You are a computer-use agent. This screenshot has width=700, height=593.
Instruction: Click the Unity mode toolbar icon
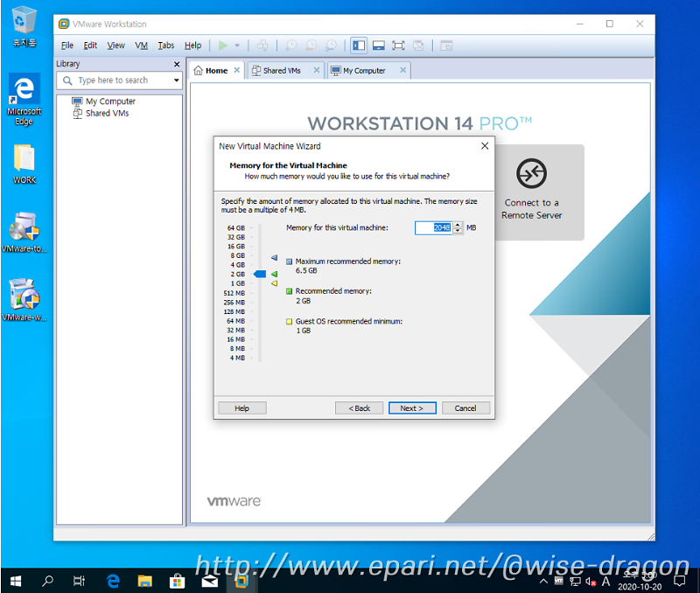418,45
